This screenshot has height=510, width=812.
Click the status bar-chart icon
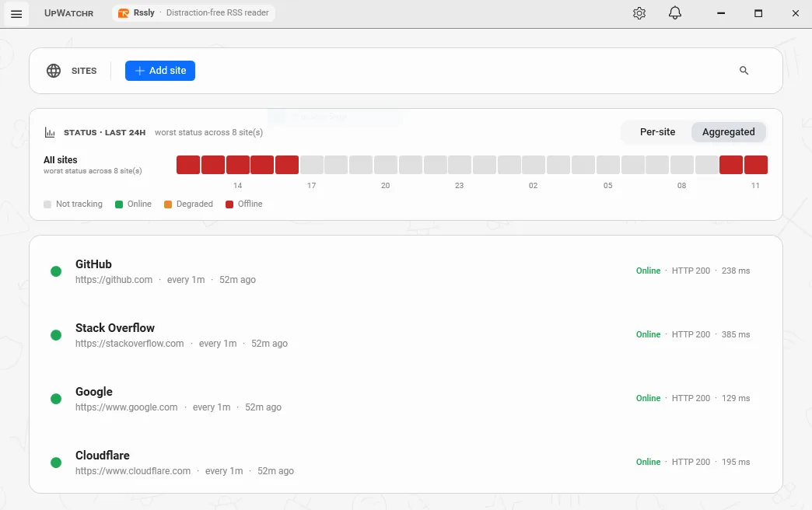[50, 132]
